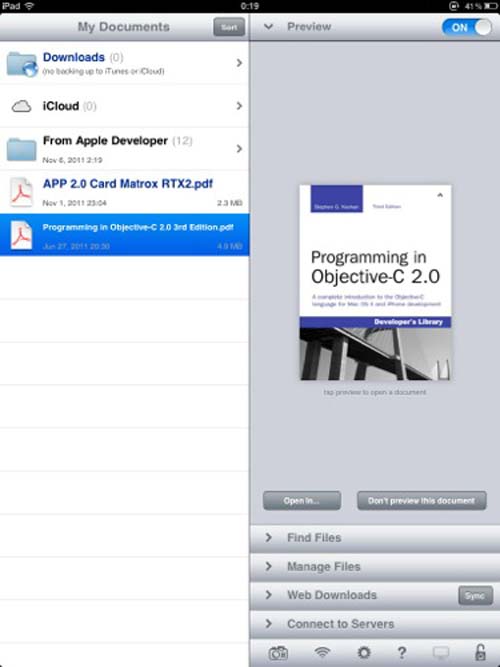Viewport: 500px width, 667px height.
Task: Tap From Apple Developer folder name
Action: click(x=105, y=141)
